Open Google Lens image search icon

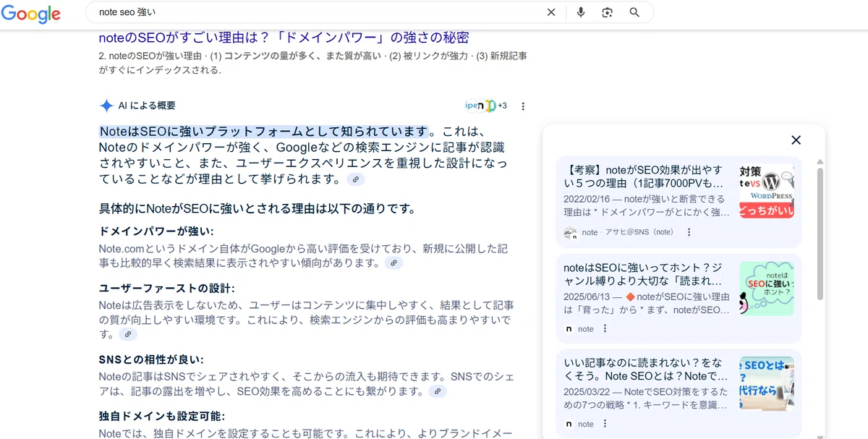(607, 12)
